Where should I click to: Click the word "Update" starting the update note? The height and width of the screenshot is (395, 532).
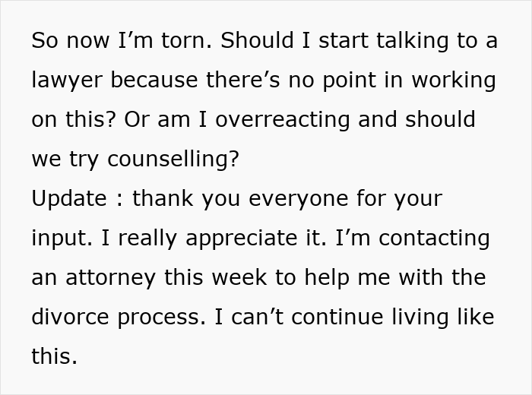69,199
